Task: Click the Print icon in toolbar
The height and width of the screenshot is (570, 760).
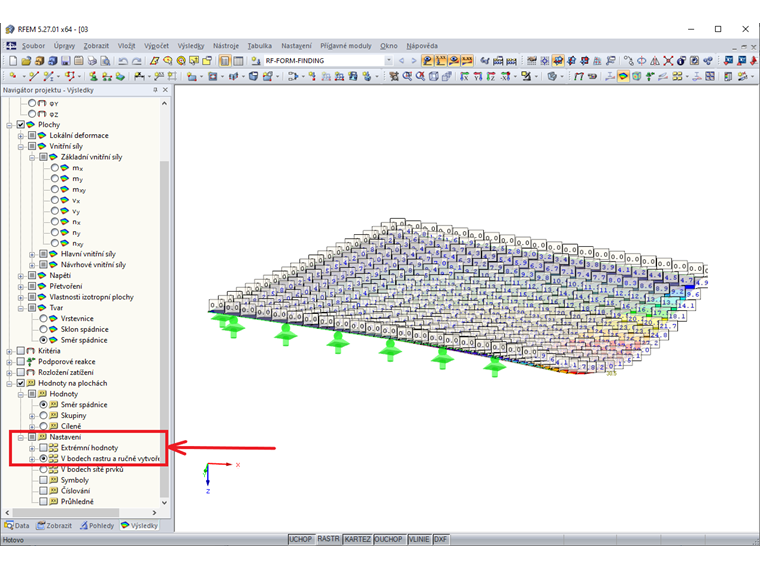Action: click(92, 61)
